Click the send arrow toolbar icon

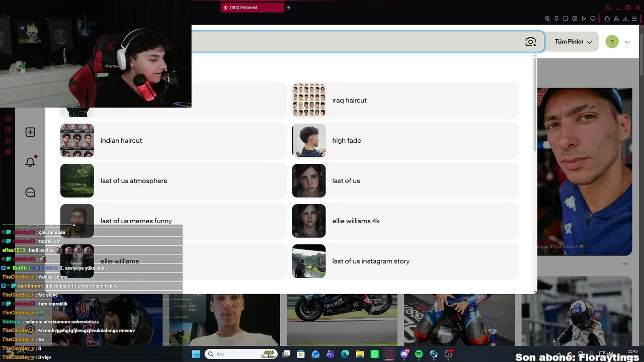click(584, 19)
